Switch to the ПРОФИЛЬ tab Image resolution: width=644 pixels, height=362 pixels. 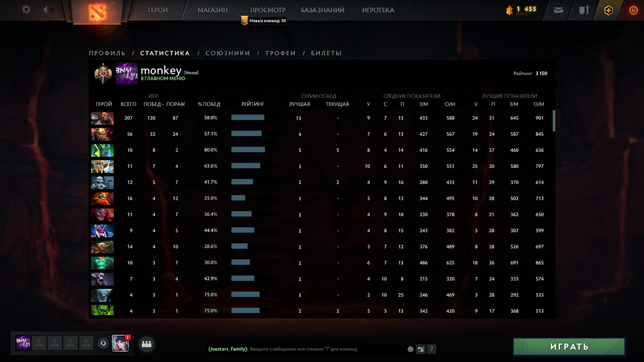107,53
